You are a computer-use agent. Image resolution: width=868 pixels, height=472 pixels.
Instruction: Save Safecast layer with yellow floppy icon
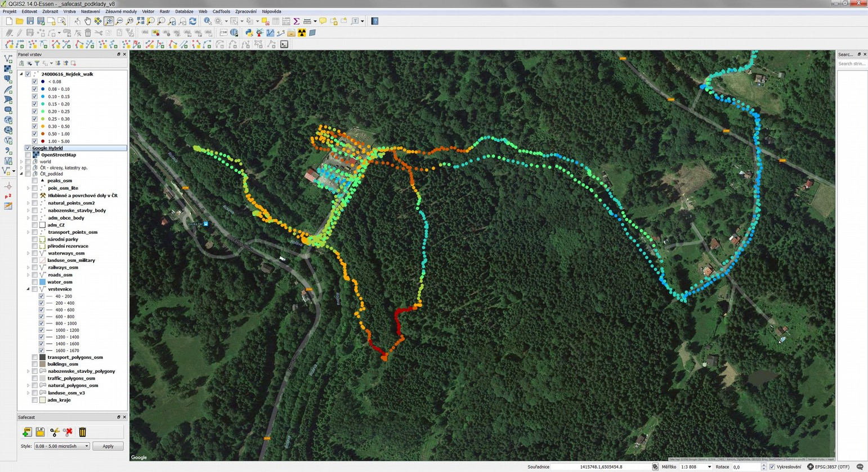[x=40, y=432]
